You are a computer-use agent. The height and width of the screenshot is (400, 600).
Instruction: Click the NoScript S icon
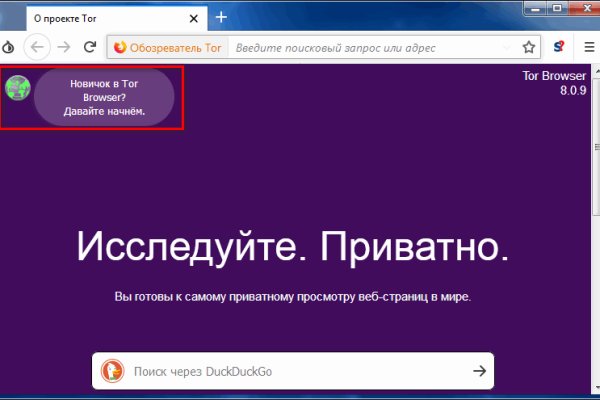click(x=561, y=47)
